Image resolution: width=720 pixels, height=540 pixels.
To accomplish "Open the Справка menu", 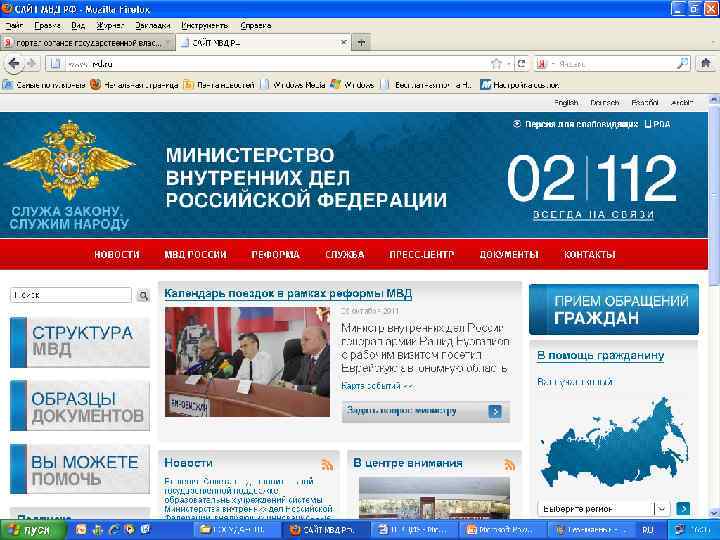I will tap(255, 26).
